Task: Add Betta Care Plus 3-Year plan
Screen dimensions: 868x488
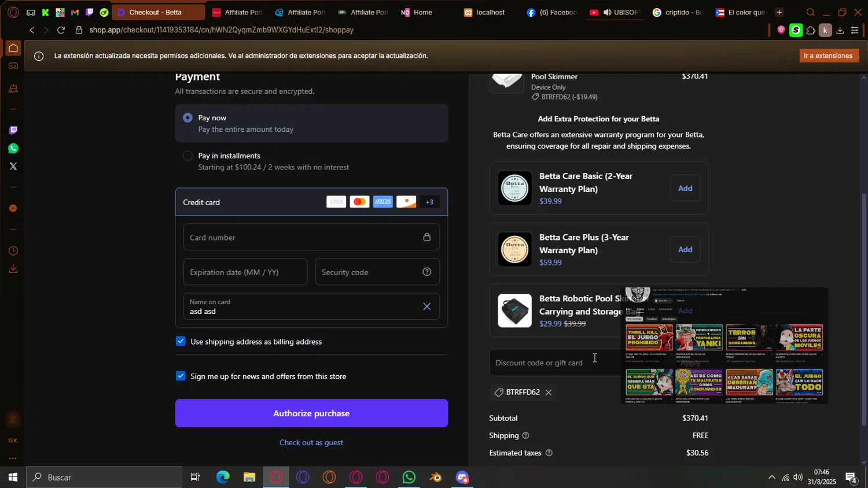Action: pyautogui.click(x=685, y=249)
